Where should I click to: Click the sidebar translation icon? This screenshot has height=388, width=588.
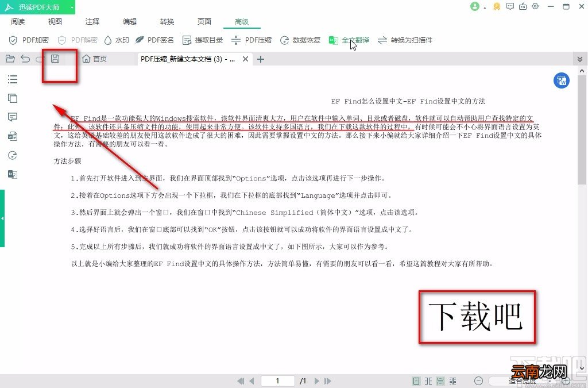coord(13,174)
